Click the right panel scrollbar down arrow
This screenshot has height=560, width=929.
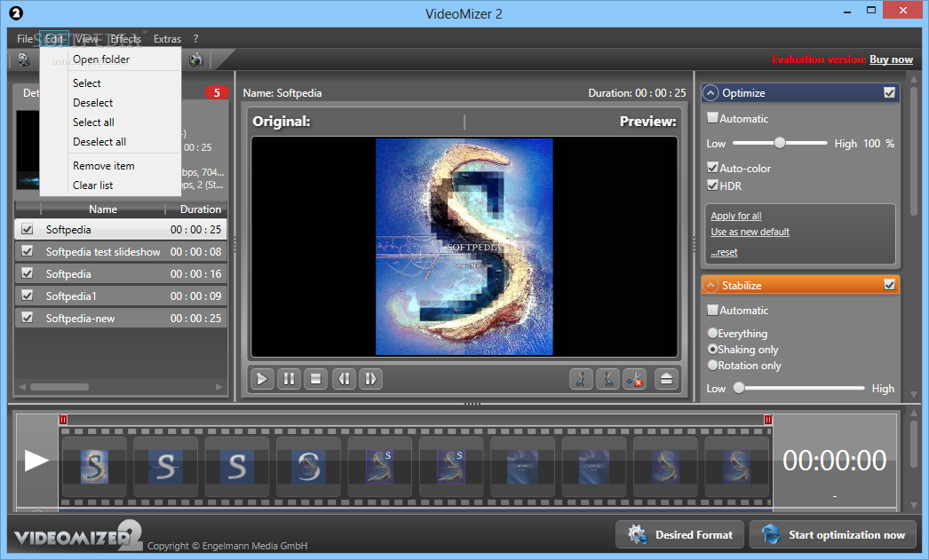(914, 394)
